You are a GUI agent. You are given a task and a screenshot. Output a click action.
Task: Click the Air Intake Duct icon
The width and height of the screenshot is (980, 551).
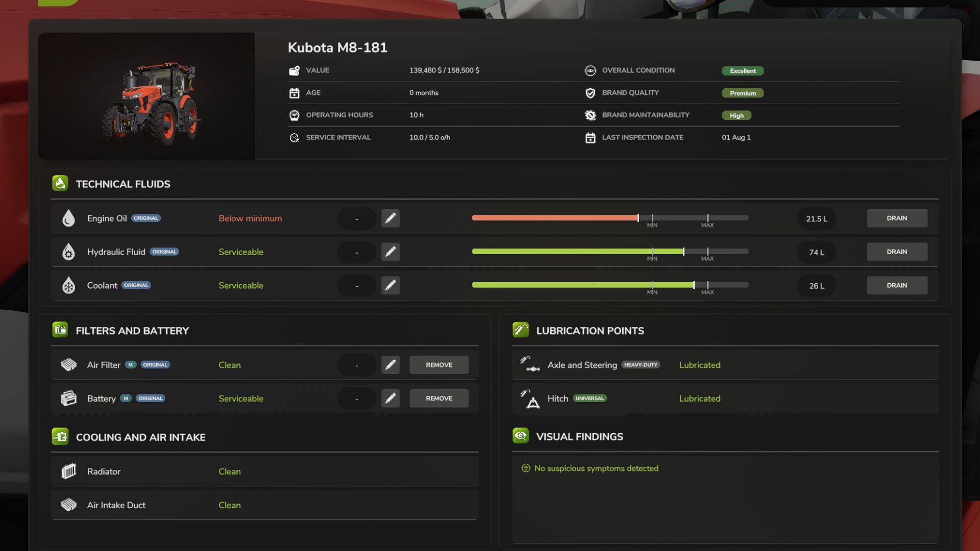[68, 505]
